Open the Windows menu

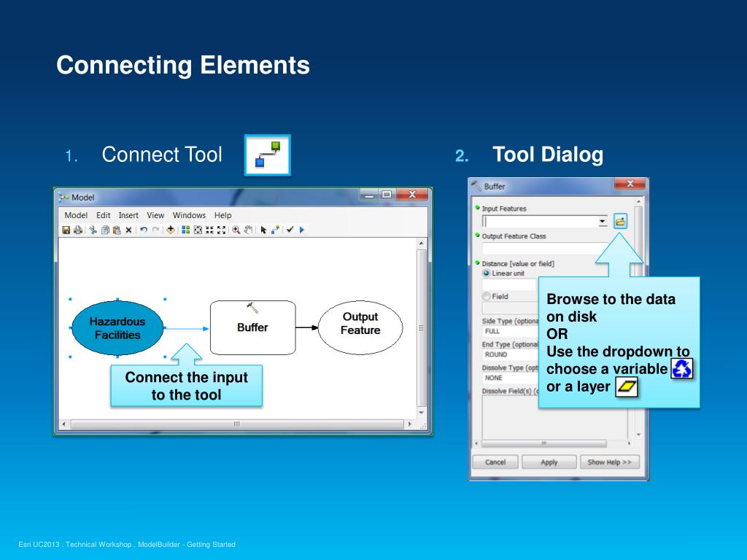pyautogui.click(x=189, y=215)
